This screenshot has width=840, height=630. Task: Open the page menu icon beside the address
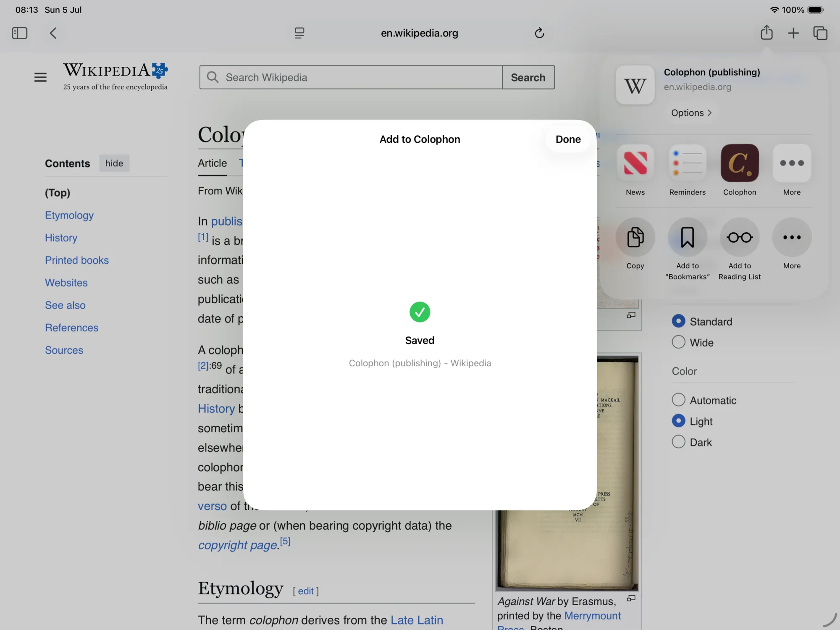[x=299, y=33]
